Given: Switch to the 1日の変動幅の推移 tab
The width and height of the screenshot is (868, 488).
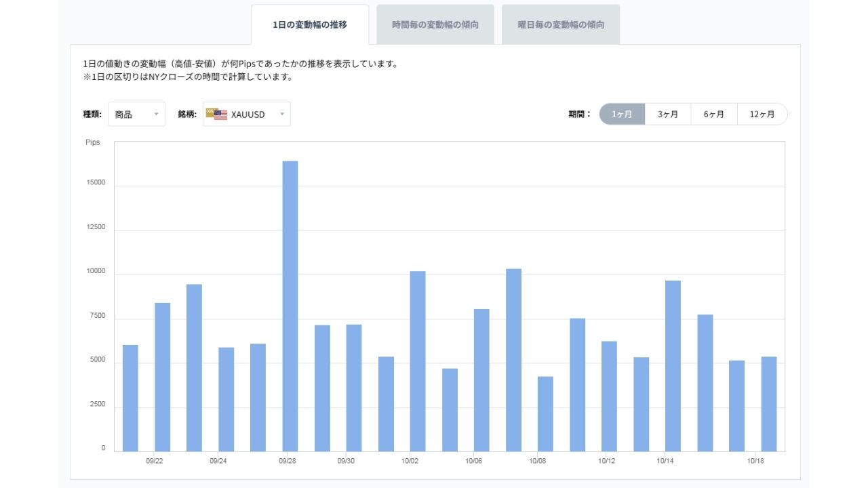Looking at the screenshot, I should coord(310,25).
